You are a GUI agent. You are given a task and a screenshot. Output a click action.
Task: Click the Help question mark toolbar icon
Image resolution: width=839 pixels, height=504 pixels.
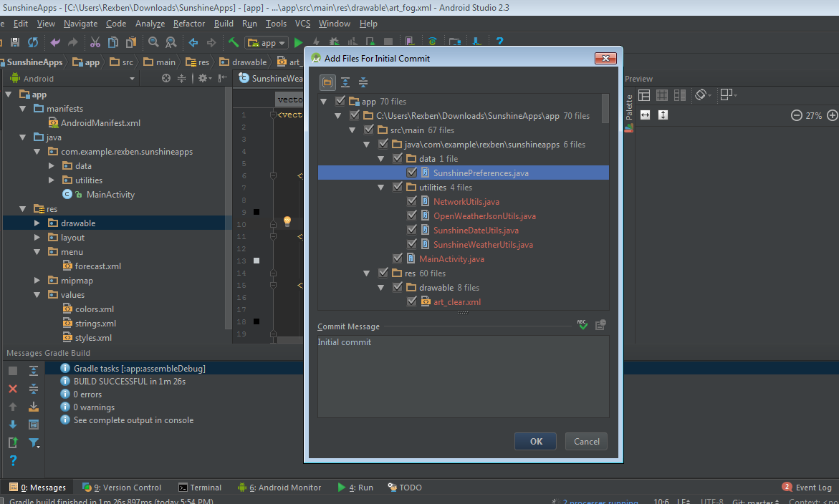pyautogui.click(x=499, y=42)
